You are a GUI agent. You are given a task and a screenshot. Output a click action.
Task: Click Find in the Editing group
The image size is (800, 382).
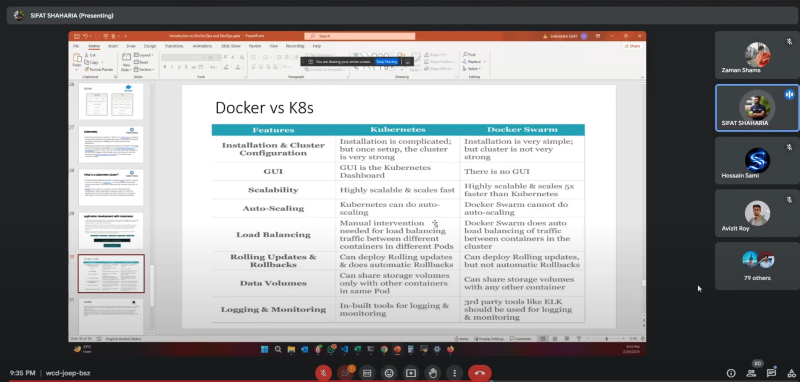pyautogui.click(x=469, y=55)
